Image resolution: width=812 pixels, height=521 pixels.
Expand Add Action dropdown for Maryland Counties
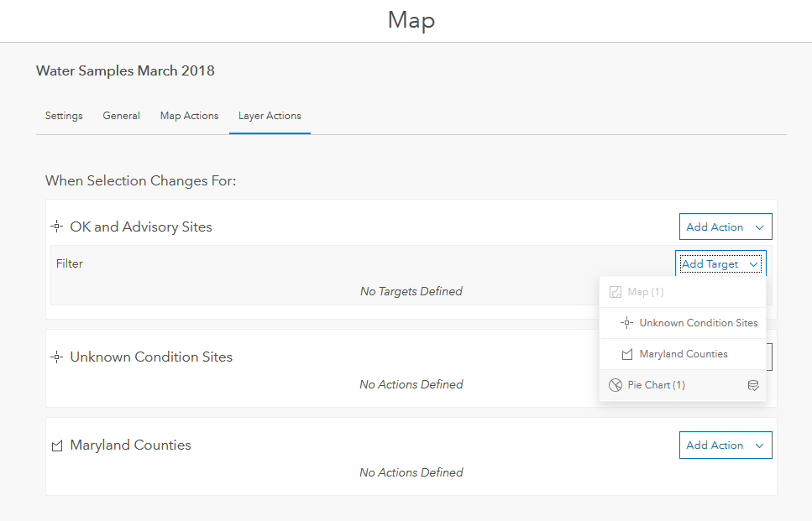click(x=725, y=445)
